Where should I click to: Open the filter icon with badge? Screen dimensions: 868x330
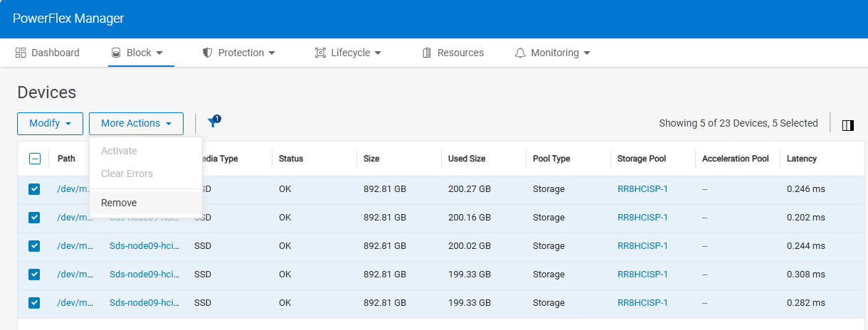pos(213,122)
